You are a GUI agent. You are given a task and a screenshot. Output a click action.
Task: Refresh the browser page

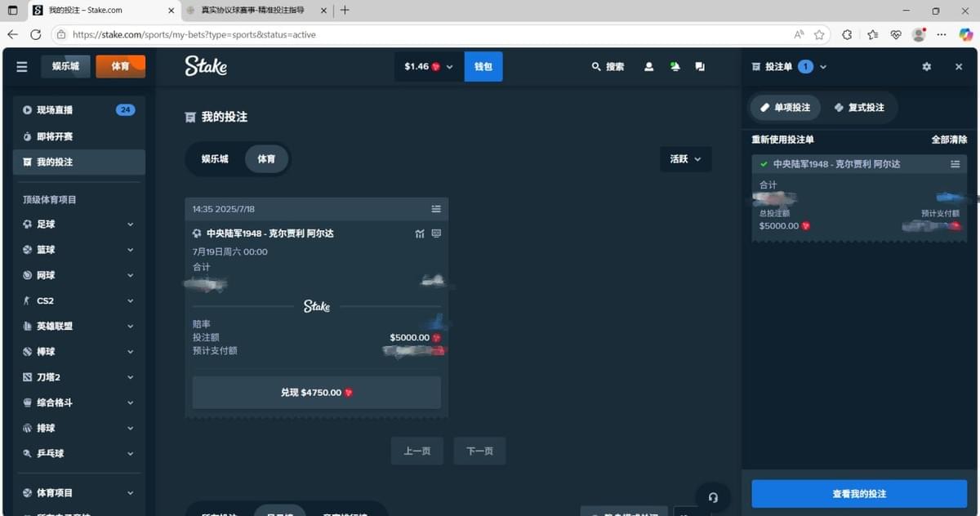pos(35,34)
